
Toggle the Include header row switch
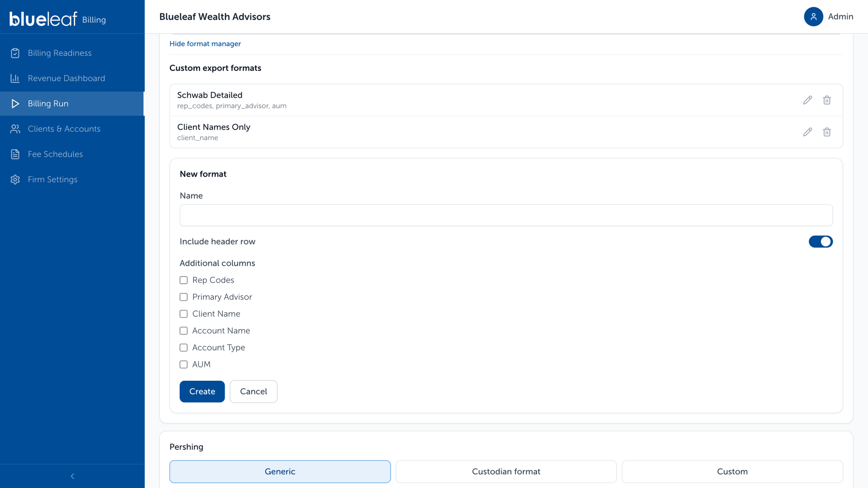coord(821,242)
